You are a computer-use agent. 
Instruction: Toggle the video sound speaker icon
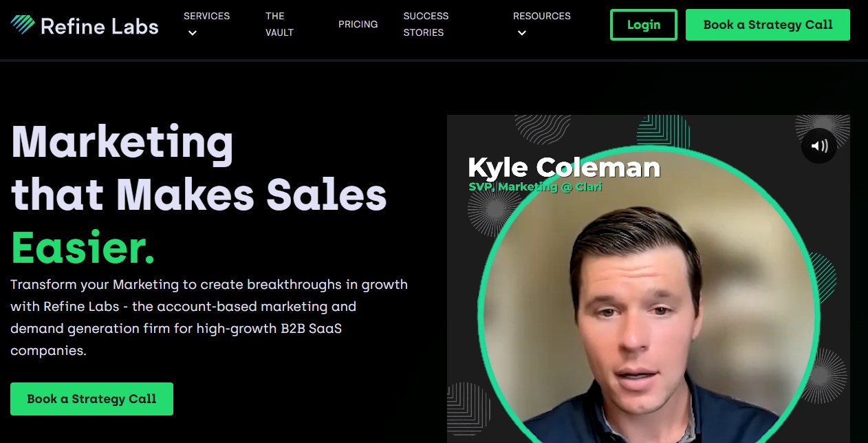click(x=818, y=146)
